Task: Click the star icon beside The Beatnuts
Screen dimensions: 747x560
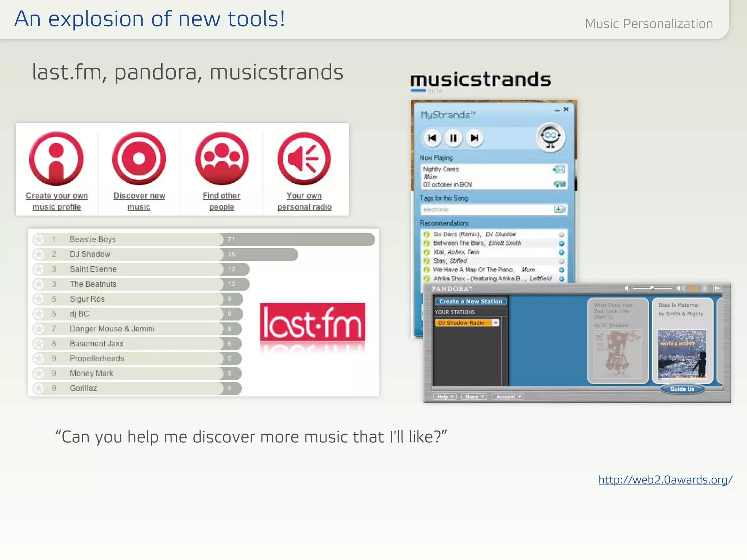Action: pyautogui.click(x=38, y=284)
